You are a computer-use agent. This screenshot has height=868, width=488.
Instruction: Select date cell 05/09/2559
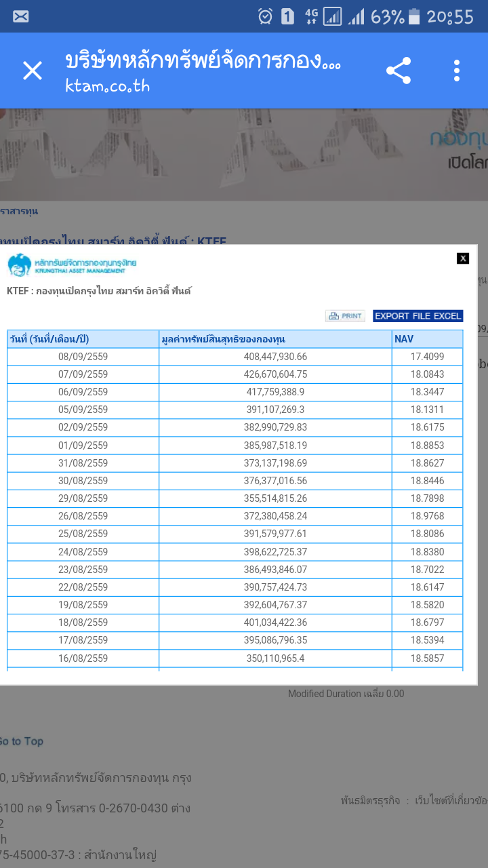[83, 410]
